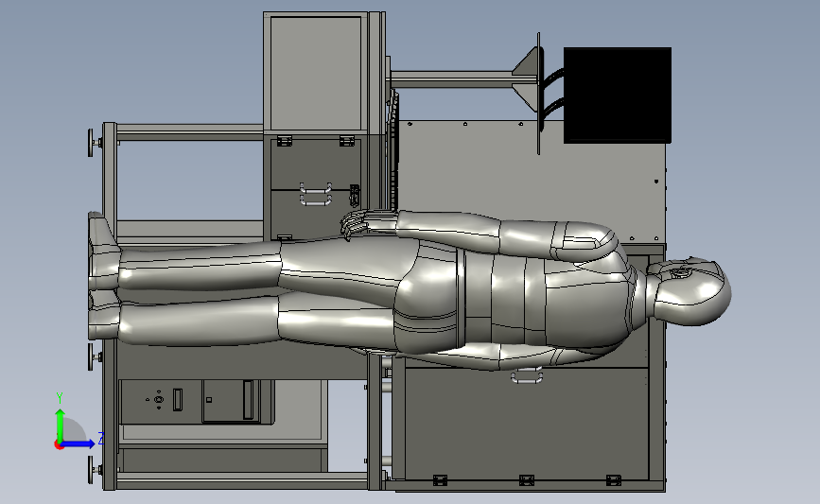Select the black monitor box
820x504 pixels.
click(618, 95)
